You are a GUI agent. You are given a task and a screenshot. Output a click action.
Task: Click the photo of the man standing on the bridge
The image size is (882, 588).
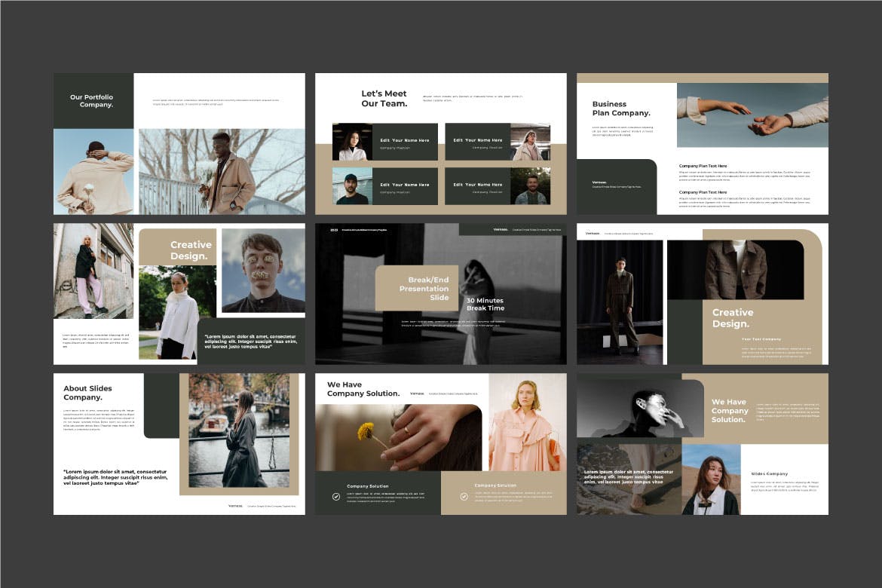(x=222, y=171)
